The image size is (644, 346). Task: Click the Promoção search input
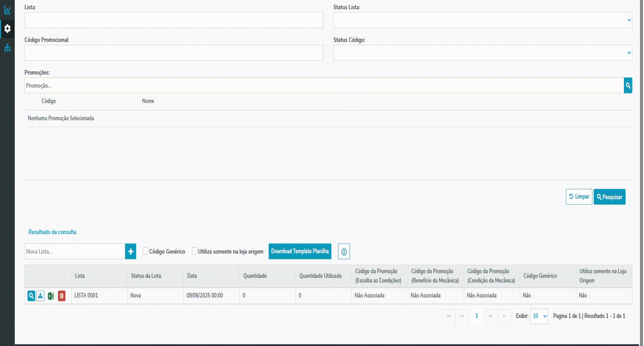tap(324, 85)
